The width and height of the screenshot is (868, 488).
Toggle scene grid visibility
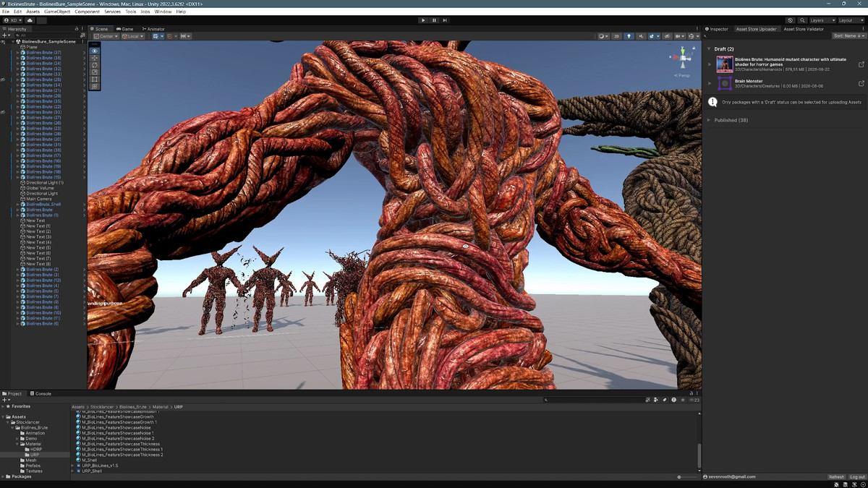click(156, 36)
